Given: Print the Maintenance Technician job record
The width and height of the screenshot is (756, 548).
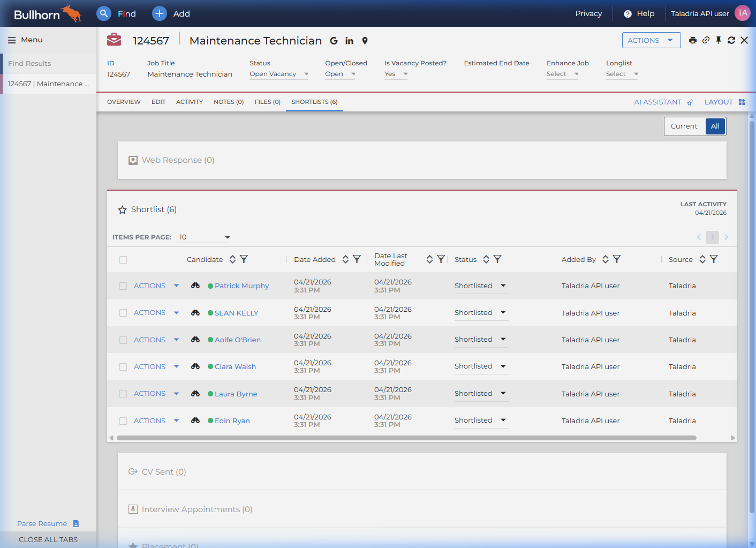Looking at the screenshot, I should pos(693,40).
